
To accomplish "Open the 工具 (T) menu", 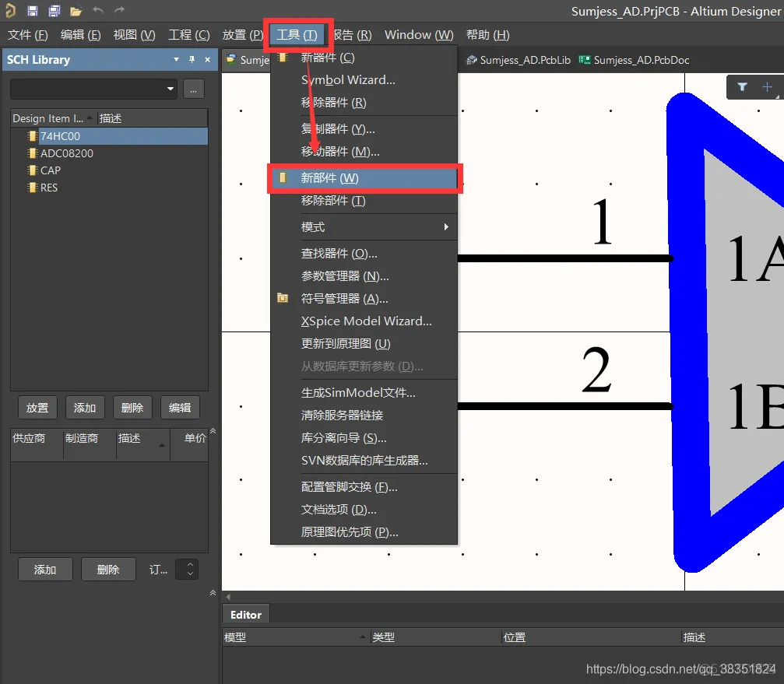I will click(x=297, y=35).
